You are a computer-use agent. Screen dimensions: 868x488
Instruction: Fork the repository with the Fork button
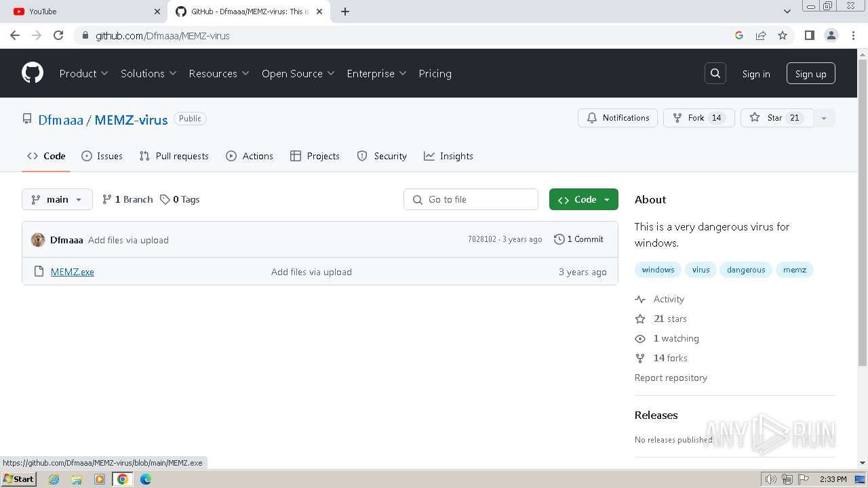[x=698, y=118]
